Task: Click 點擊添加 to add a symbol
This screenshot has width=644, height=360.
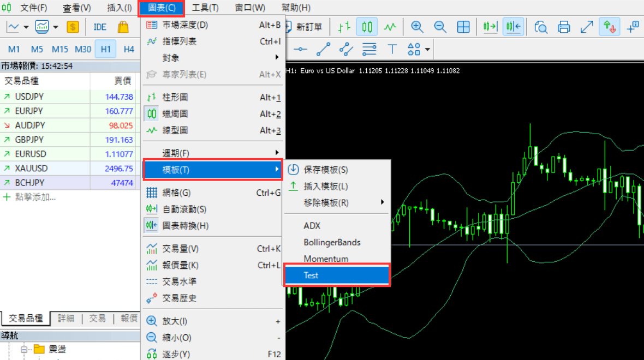Action: click(x=35, y=197)
